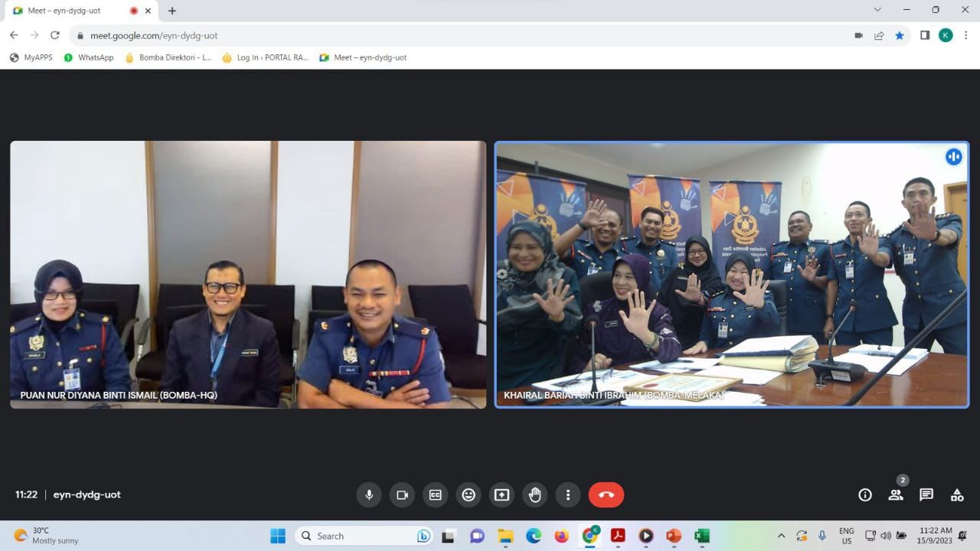Open meeting details info icon
Image resolution: width=980 pixels, height=551 pixels.
pos(865,495)
